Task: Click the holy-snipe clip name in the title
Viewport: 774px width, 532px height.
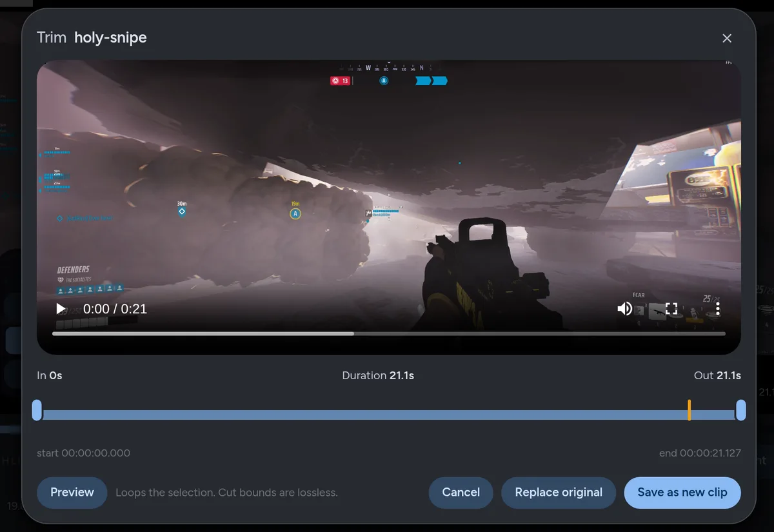Action: coord(110,37)
